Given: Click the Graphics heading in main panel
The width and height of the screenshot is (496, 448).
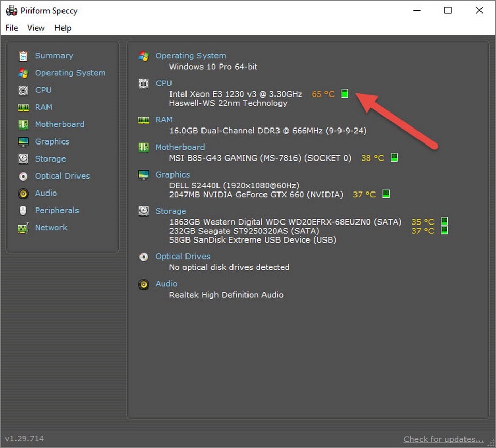Looking at the screenshot, I should coord(173,175).
